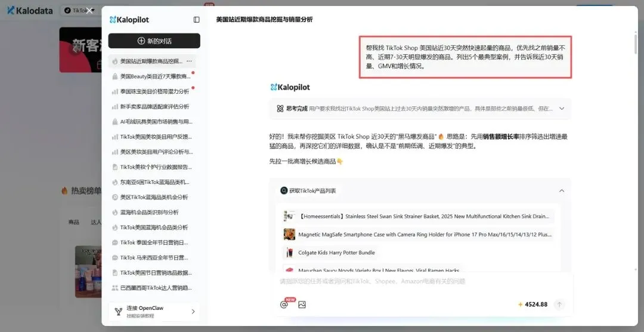Image resolution: width=644 pixels, height=332 pixels.
Task: Click the chat bubble icon beside TikTok 马来西亚
Action: (115, 257)
